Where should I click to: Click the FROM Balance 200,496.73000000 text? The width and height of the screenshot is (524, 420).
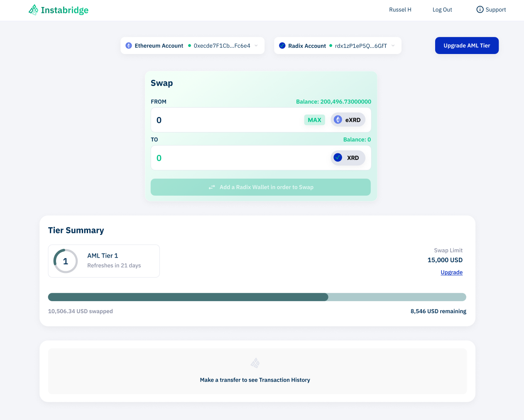tap(333, 101)
